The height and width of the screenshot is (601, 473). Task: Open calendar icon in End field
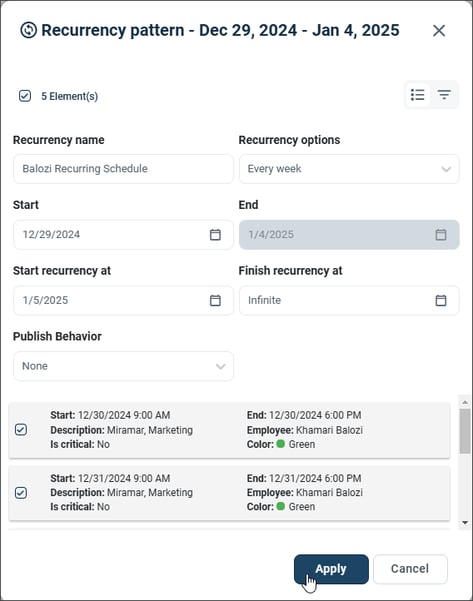coord(441,235)
